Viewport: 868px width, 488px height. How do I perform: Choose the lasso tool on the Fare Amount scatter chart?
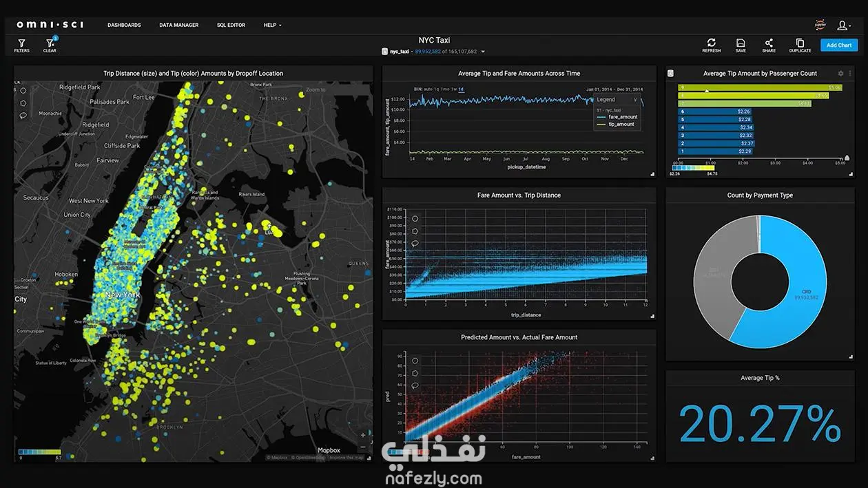click(x=415, y=243)
